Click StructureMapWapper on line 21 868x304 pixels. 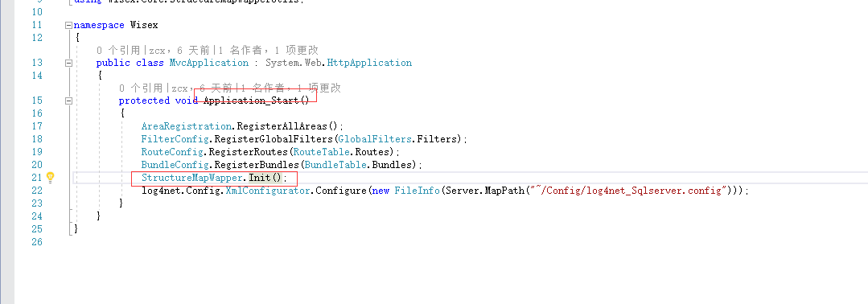192,178
